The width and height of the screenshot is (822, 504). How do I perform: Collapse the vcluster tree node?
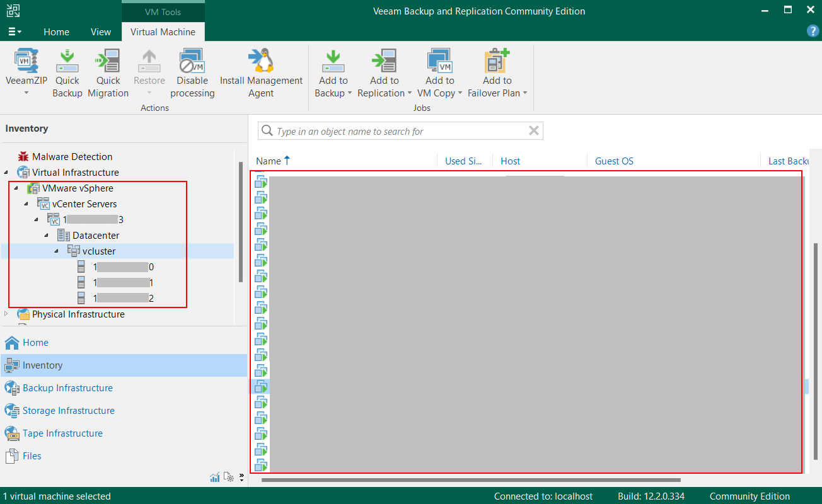57,251
